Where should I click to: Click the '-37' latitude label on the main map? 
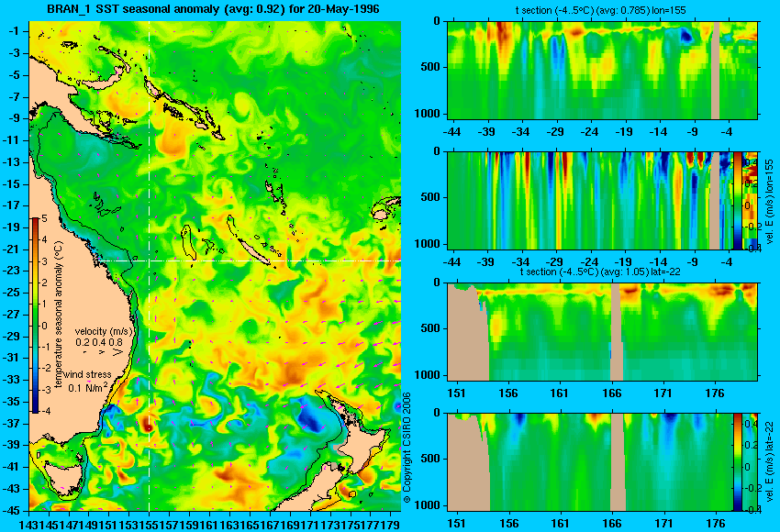(x=13, y=423)
